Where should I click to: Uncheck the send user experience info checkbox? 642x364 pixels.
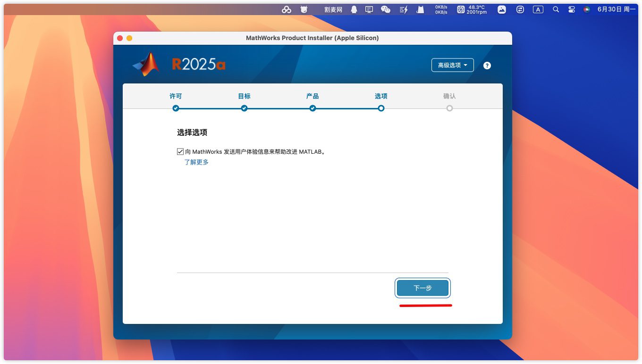coord(180,152)
